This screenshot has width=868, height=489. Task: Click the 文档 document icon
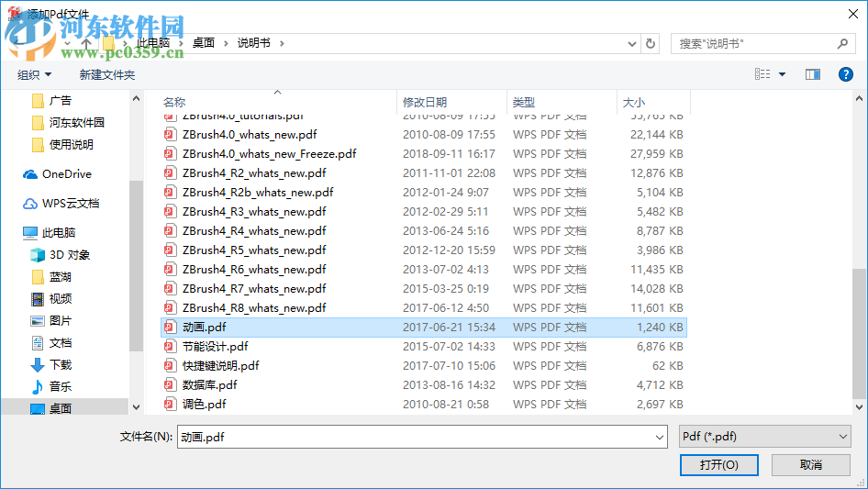tap(38, 343)
